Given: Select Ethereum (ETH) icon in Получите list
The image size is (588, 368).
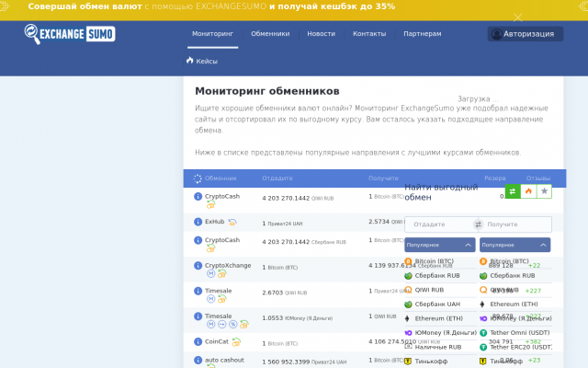Looking at the screenshot, I should pyautogui.click(x=482, y=305).
